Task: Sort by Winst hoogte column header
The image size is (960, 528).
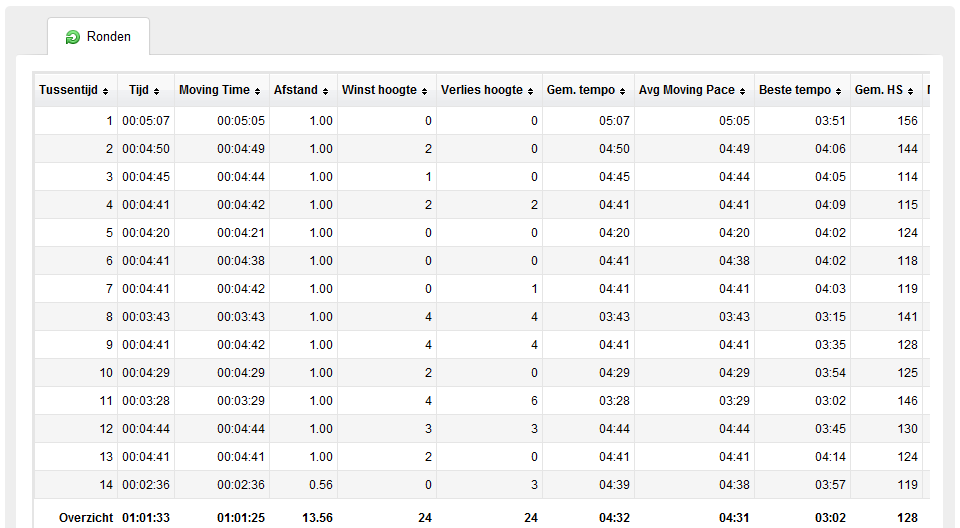Action: click(x=386, y=90)
